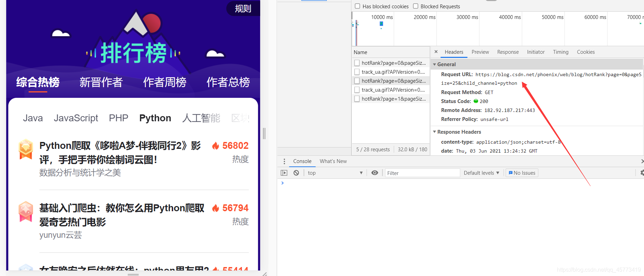644x276 pixels.
Task: Click the '32.0 kB / 180' transferred size text
Action: [x=412, y=150]
